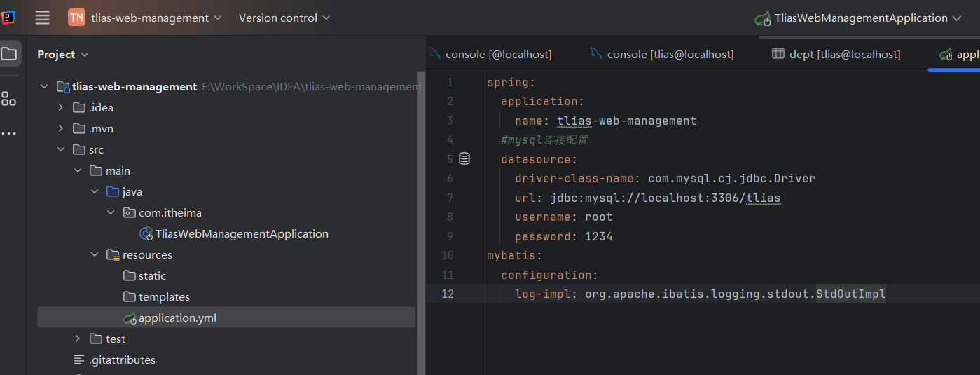This screenshot has height=375, width=980.
Task: Select templates folder in tree
Action: (x=164, y=297)
